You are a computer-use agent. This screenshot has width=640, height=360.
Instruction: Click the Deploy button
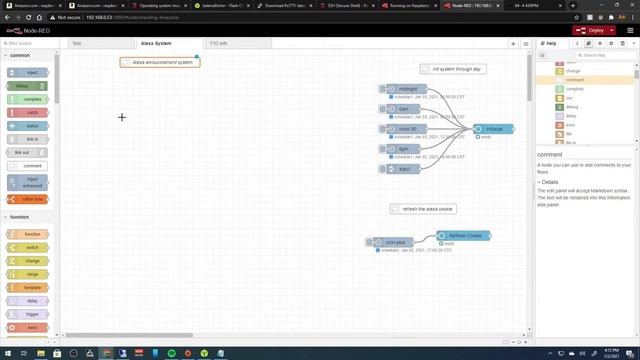click(590, 31)
